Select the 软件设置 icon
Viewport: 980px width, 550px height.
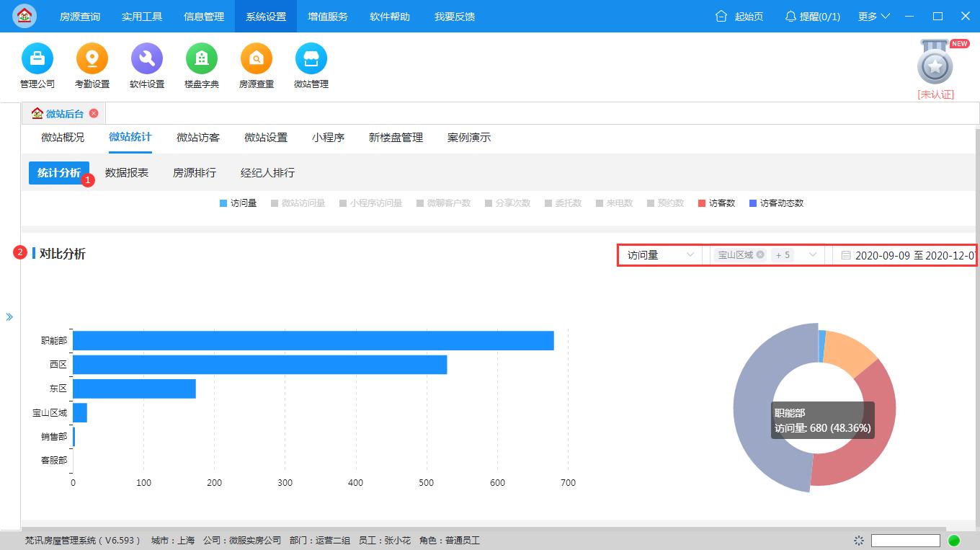(146, 66)
